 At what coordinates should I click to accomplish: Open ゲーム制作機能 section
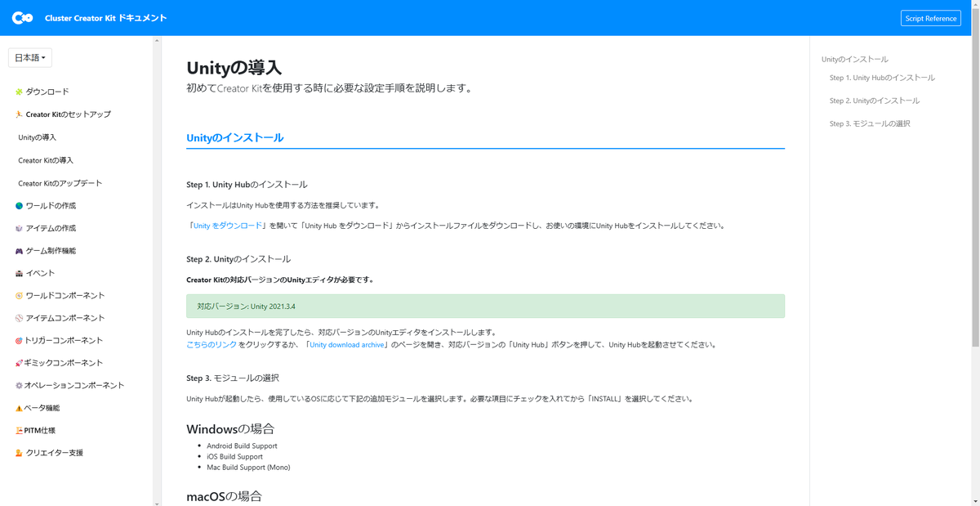click(x=51, y=251)
